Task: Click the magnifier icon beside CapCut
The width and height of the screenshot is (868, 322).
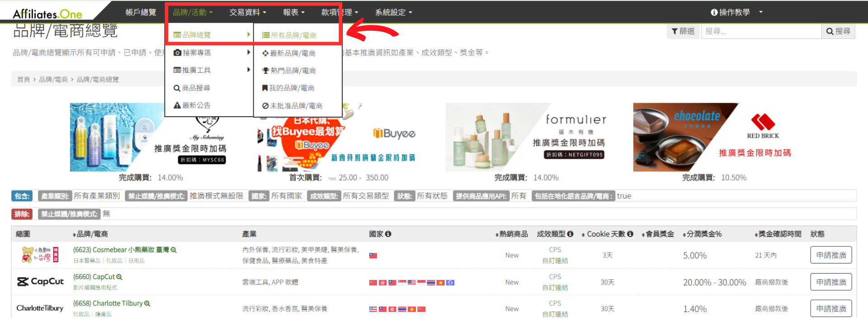Action: point(119,277)
